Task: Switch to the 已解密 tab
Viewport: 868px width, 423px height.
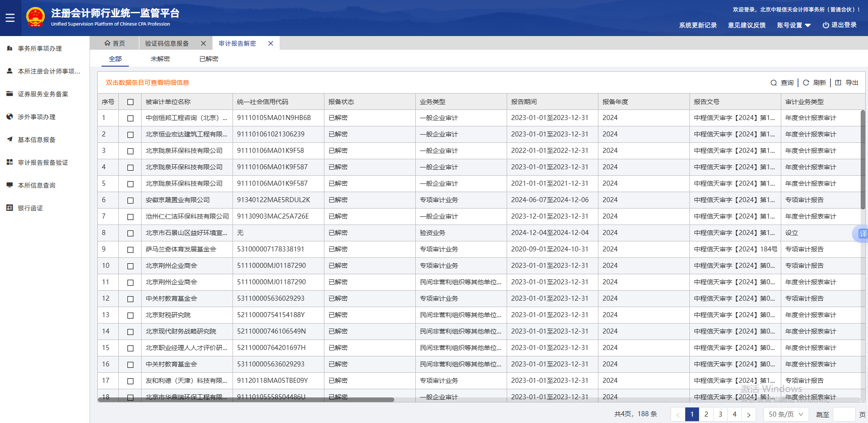Action: tap(209, 59)
